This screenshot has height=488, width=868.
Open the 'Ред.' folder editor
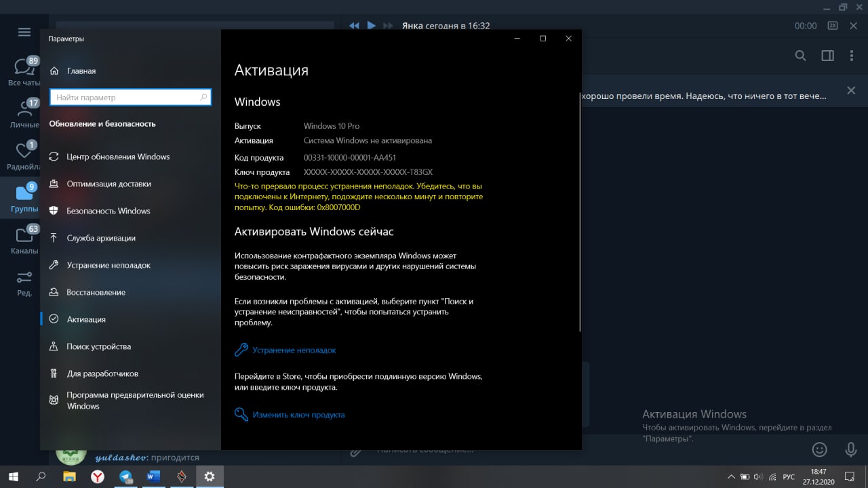24,283
